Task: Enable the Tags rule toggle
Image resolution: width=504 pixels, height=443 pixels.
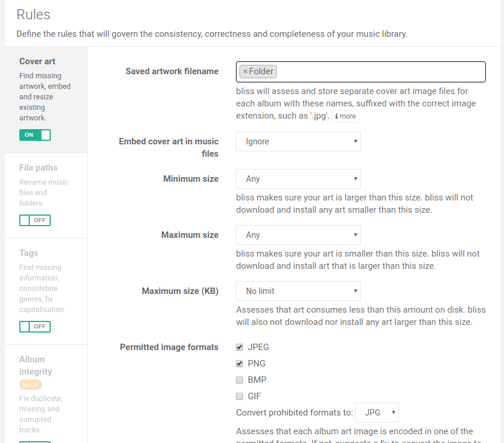Action: (x=35, y=327)
